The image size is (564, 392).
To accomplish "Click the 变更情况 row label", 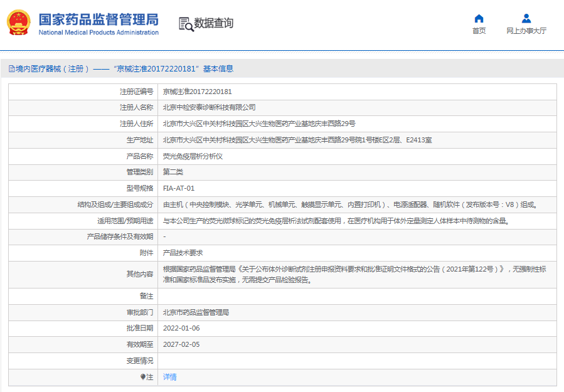I will (139, 361).
